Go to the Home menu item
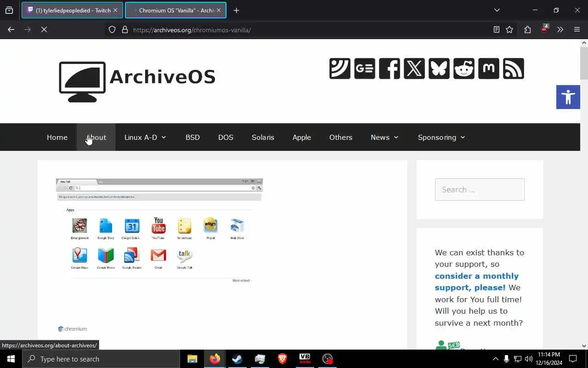588x368 pixels. (57, 137)
